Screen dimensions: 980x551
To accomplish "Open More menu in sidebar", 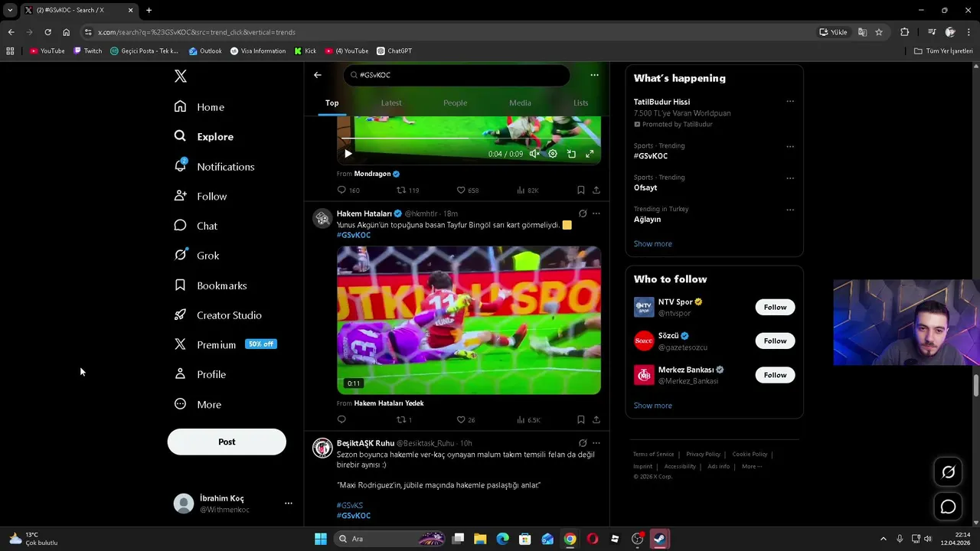I will (198, 404).
